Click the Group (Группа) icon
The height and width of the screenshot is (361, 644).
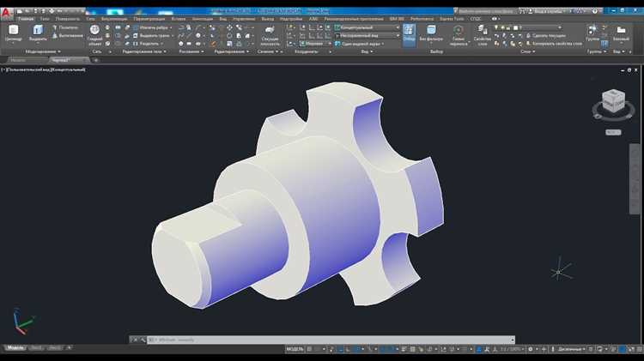pos(592,33)
